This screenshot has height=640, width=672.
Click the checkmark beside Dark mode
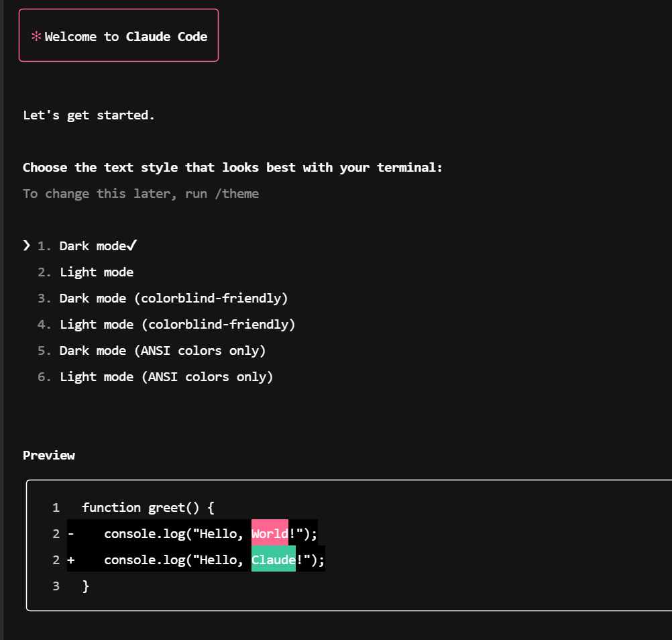[x=131, y=245]
